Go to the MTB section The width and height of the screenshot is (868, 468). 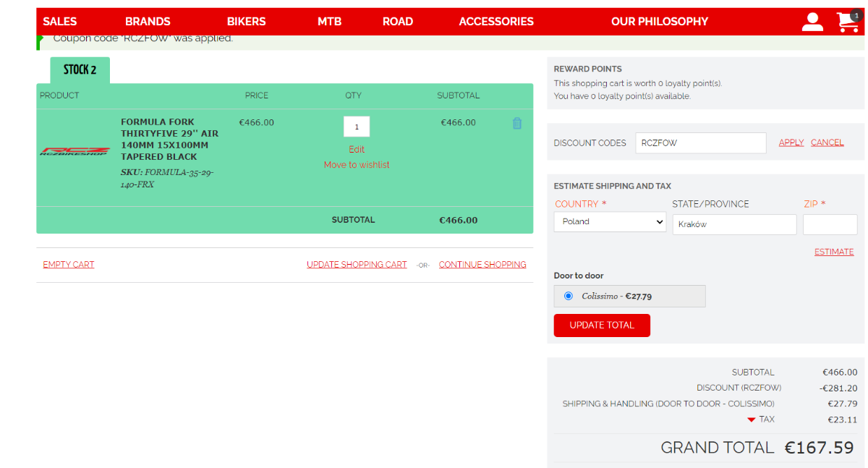tap(329, 22)
